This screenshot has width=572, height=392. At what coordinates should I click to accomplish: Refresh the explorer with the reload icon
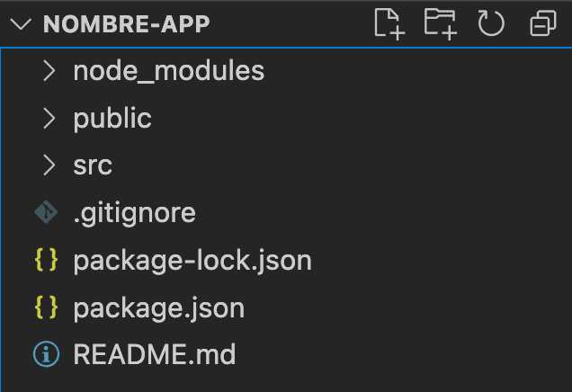coord(491,23)
